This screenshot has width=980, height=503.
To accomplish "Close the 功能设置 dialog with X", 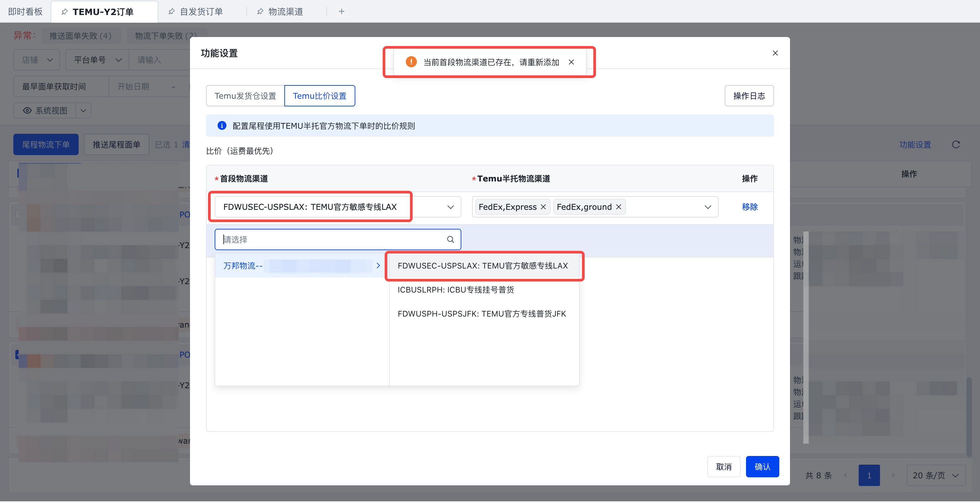I will coord(775,53).
